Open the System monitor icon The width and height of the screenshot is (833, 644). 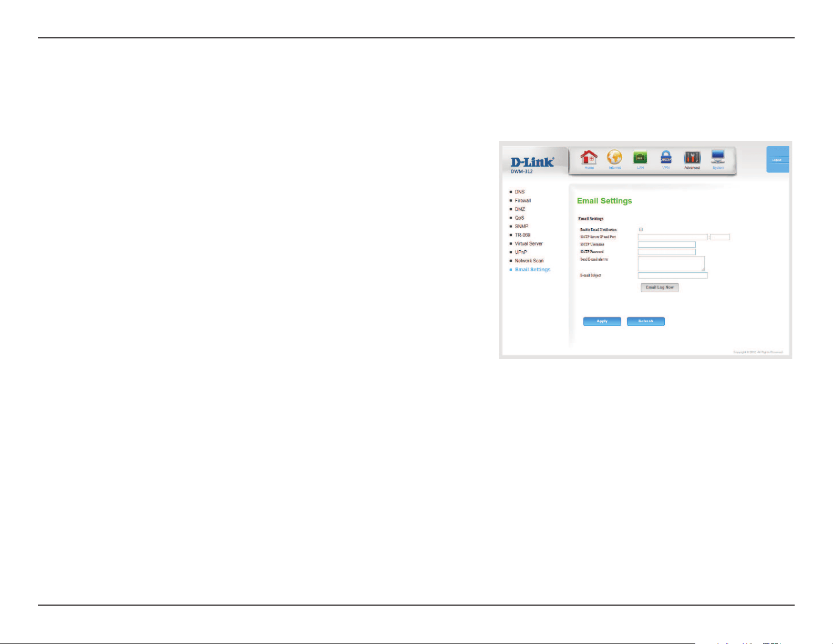[x=718, y=157]
